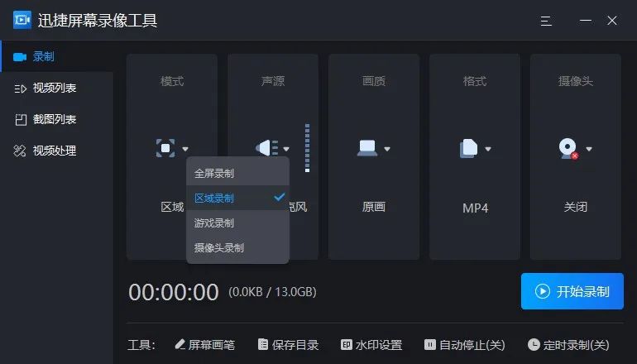Open the 录制 tab in sidebar
Viewport: 637px width, 364px height.
pos(57,56)
